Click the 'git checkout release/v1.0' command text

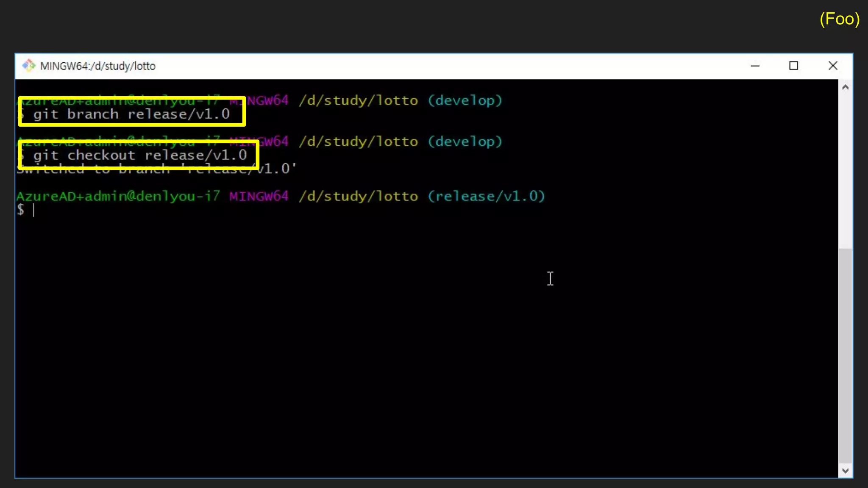click(140, 155)
